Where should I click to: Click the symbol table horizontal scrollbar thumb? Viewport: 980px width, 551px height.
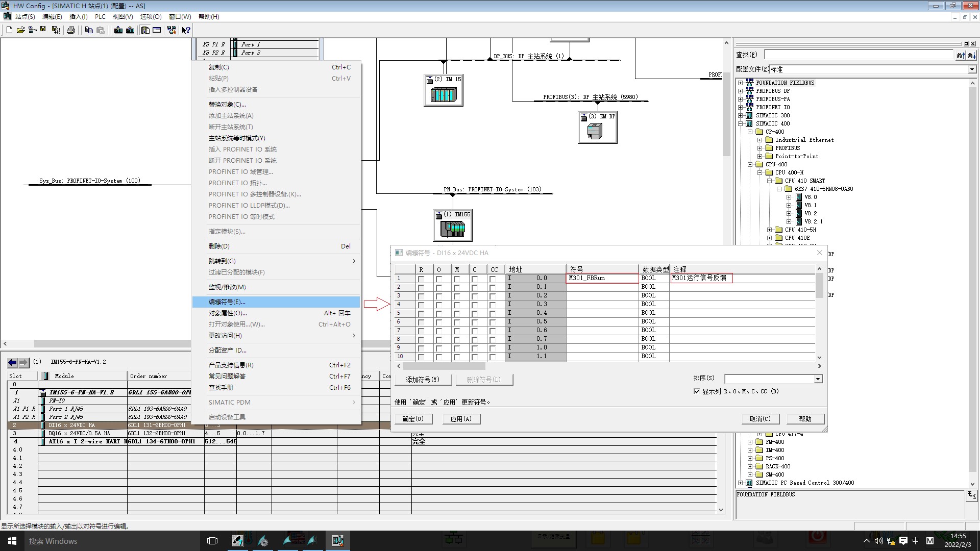coord(444,366)
